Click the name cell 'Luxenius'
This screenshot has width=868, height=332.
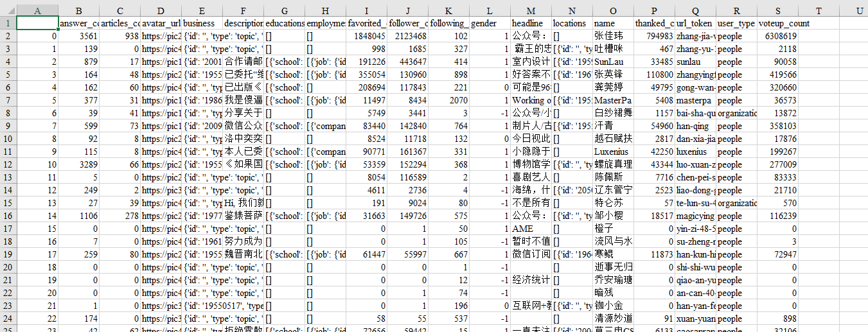coord(614,152)
